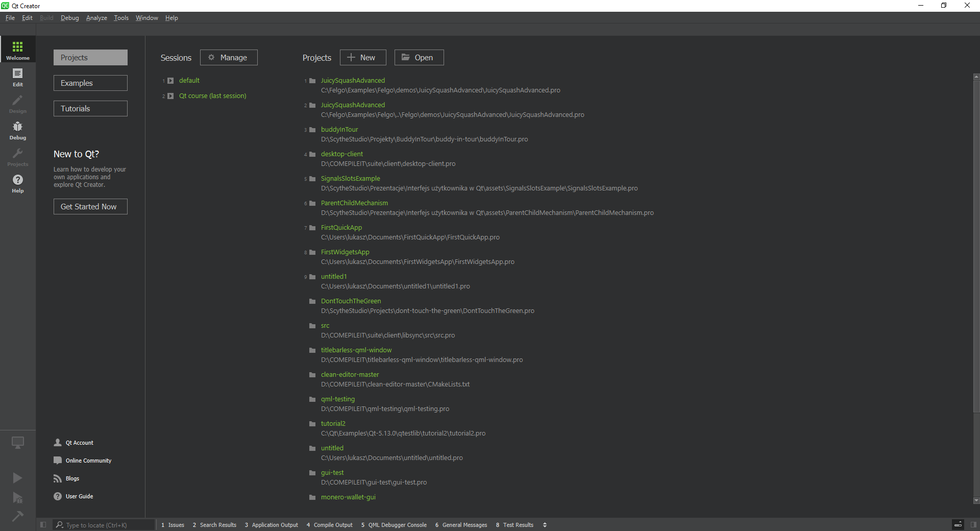This screenshot has width=980, height=531.
Task: Show QML Debugger Console pane
Action: click(394, 525)
